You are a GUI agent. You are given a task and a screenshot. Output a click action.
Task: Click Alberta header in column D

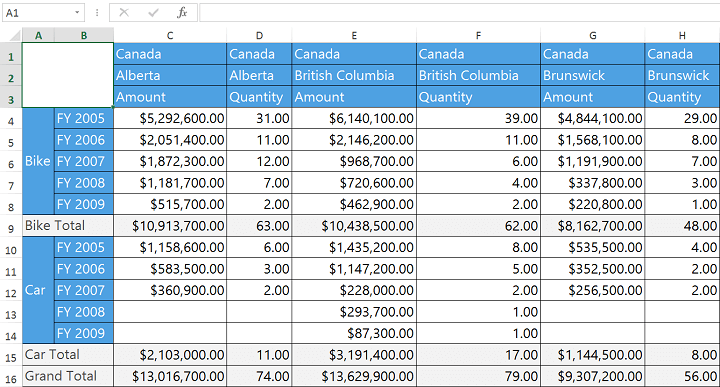(259, 75)
